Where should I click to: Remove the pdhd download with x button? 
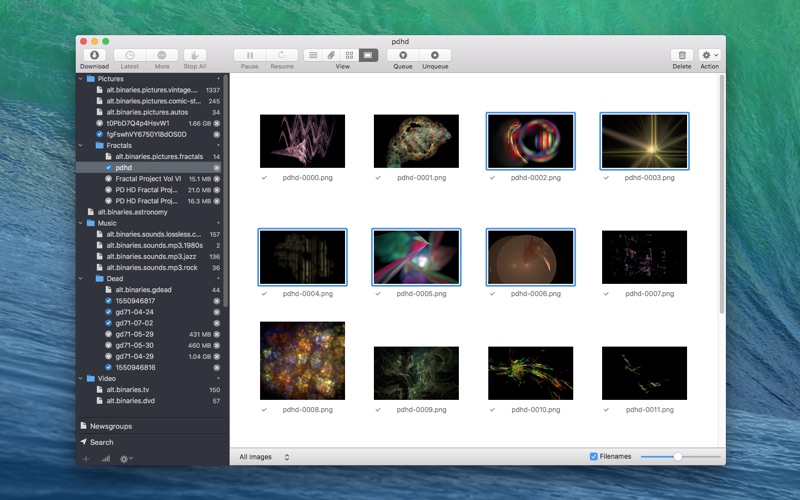(217, 168)
